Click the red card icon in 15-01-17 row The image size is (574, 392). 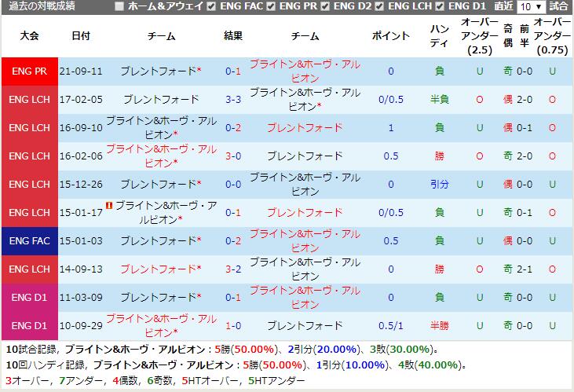click(x=108, y=206)
